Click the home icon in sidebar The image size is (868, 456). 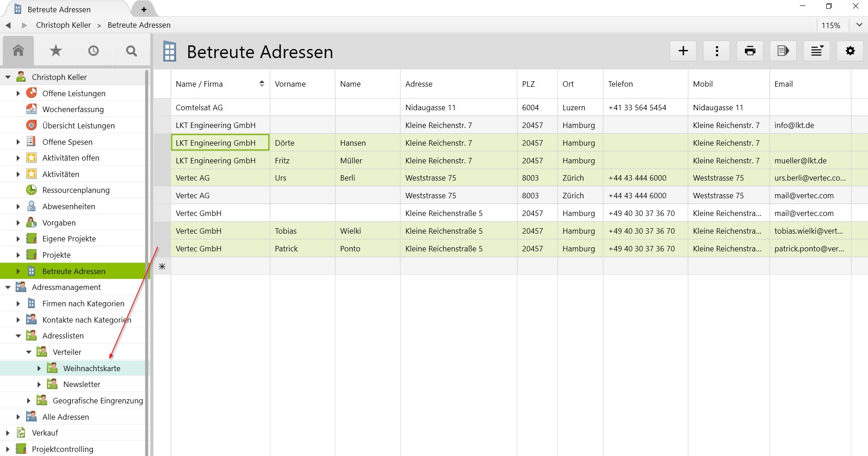click(18, 51)
